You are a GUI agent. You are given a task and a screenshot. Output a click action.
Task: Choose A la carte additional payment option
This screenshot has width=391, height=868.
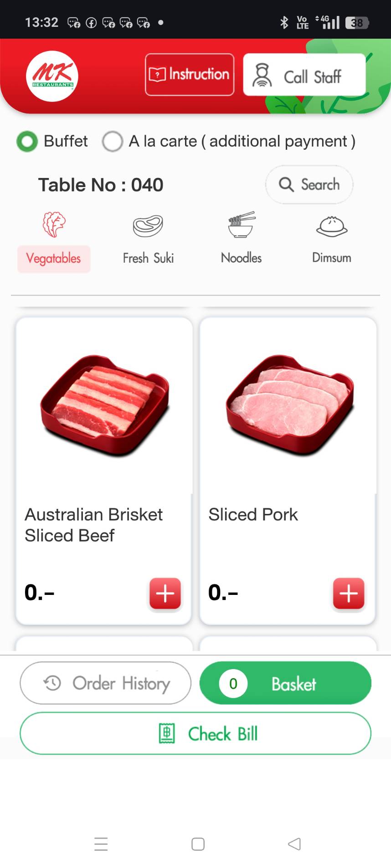pyautogui.click(x=113, y=142)
